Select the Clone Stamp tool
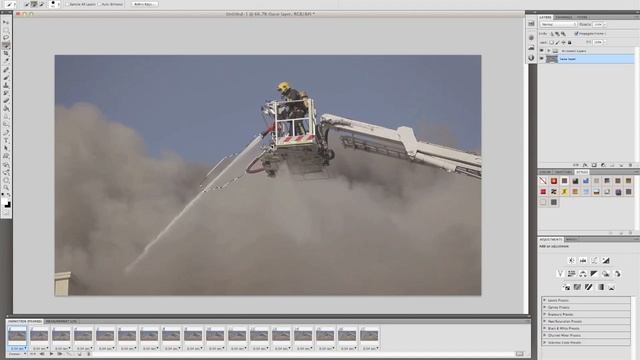 [x=6, y=85]
